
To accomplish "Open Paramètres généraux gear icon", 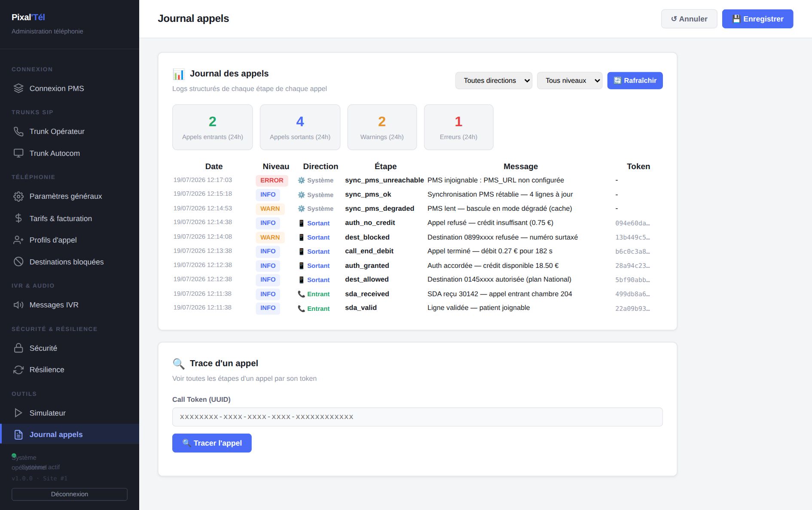I will (x=18, y=196).
